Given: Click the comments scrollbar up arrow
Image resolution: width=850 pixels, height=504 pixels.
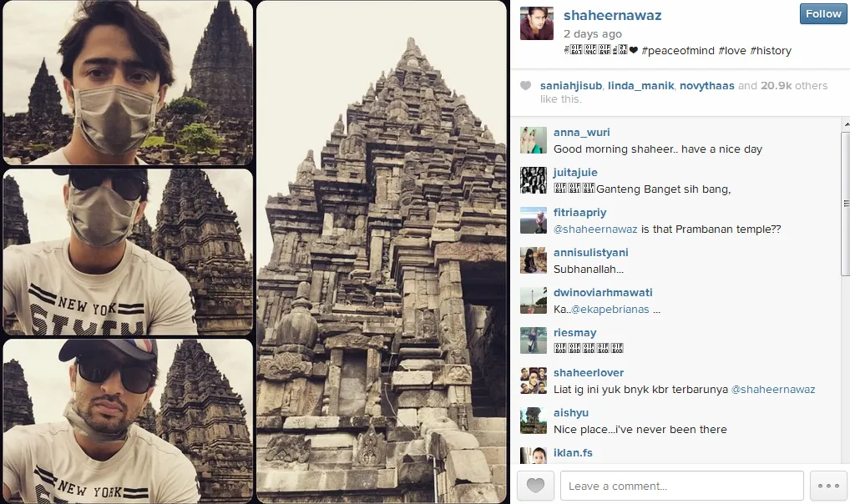Looking at the screenshot, I should [x=846, y=124].
